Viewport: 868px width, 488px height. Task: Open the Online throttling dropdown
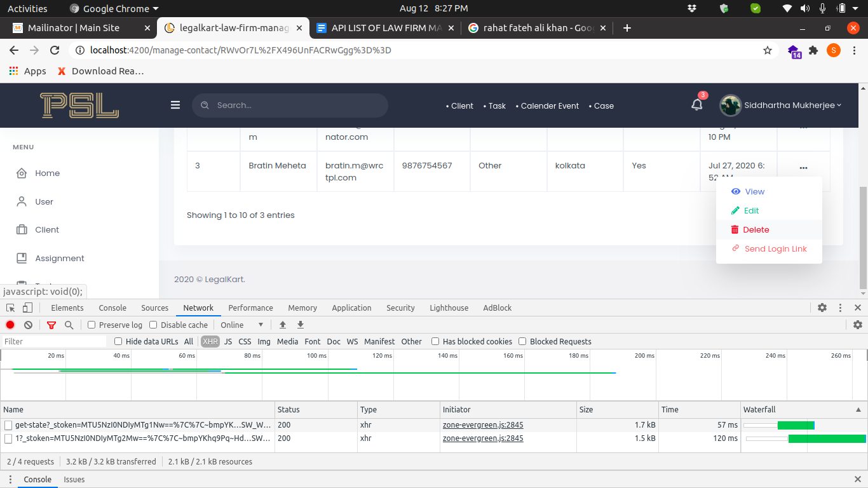point(241,325)
